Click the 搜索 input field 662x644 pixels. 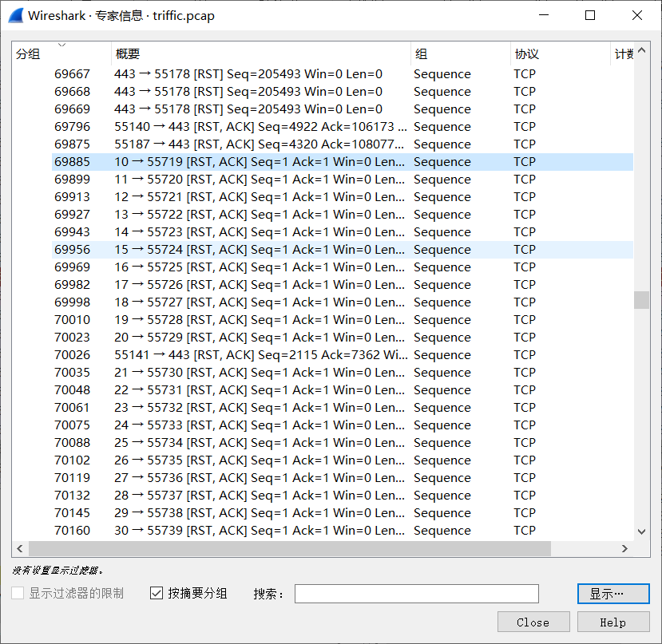[x=416, y=594]
